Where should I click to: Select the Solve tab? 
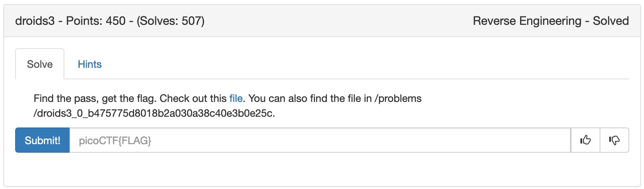coord(40,64)
